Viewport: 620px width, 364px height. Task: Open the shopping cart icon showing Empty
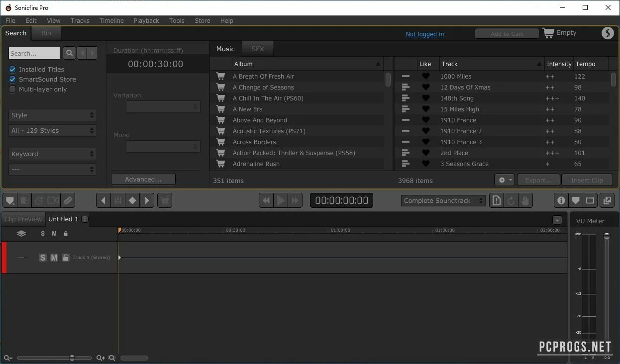click(548, 33)
